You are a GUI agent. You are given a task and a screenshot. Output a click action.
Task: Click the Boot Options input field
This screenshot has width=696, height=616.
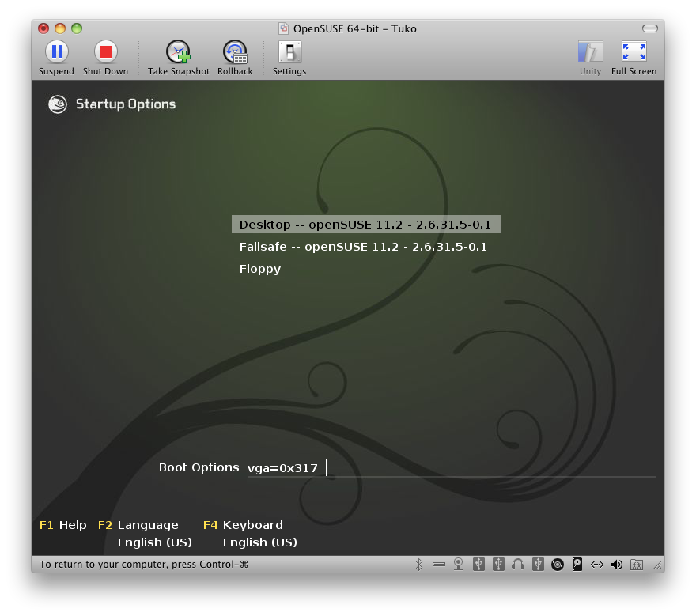click(452, 468)
